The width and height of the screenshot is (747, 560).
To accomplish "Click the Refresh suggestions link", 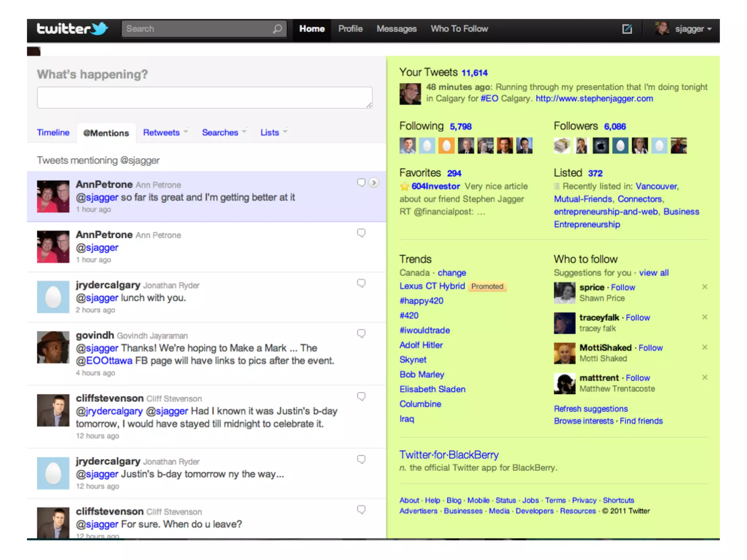I will coord(591,409).
